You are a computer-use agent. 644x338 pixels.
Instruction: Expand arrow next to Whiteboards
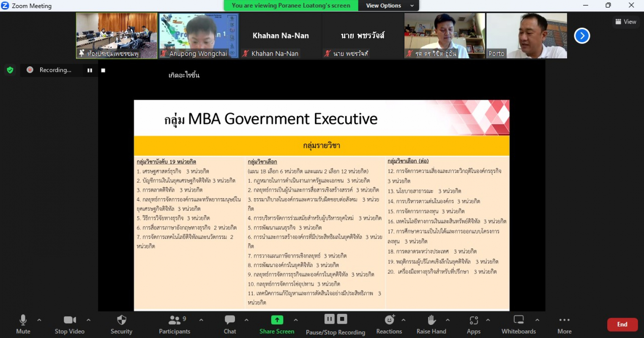tap(537, 320)
